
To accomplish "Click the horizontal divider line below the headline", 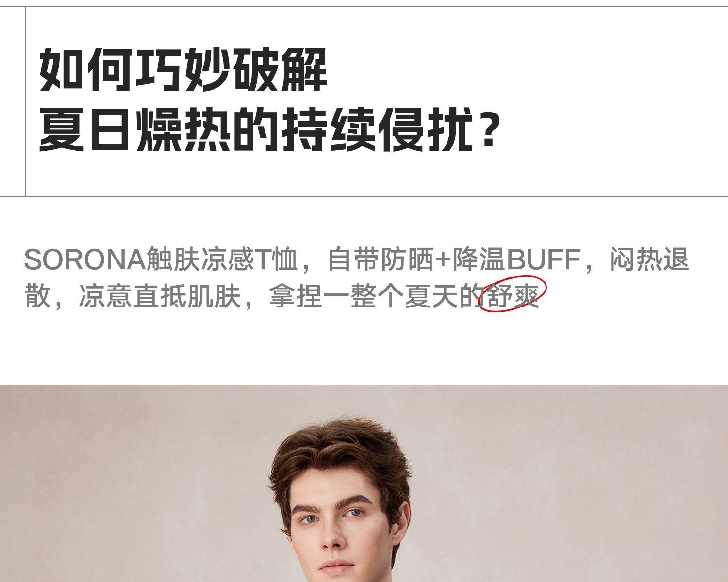I will click(364, 196).
